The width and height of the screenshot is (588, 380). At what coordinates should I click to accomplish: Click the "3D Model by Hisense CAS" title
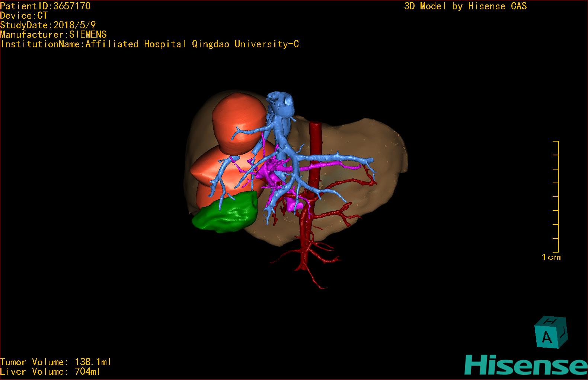coord(466,6)
